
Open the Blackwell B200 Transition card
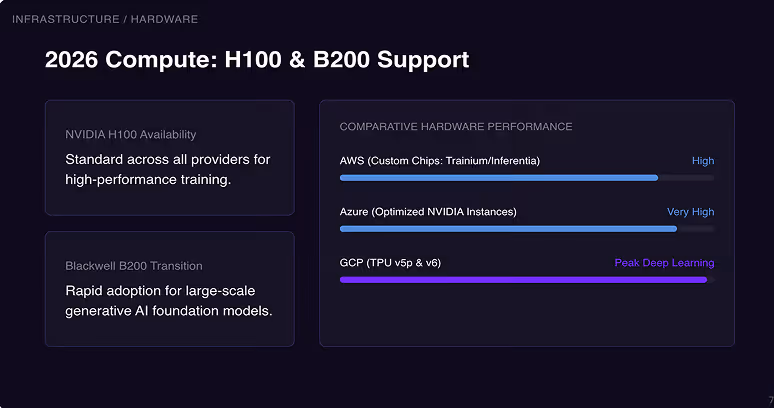click(x=170, y=289)
